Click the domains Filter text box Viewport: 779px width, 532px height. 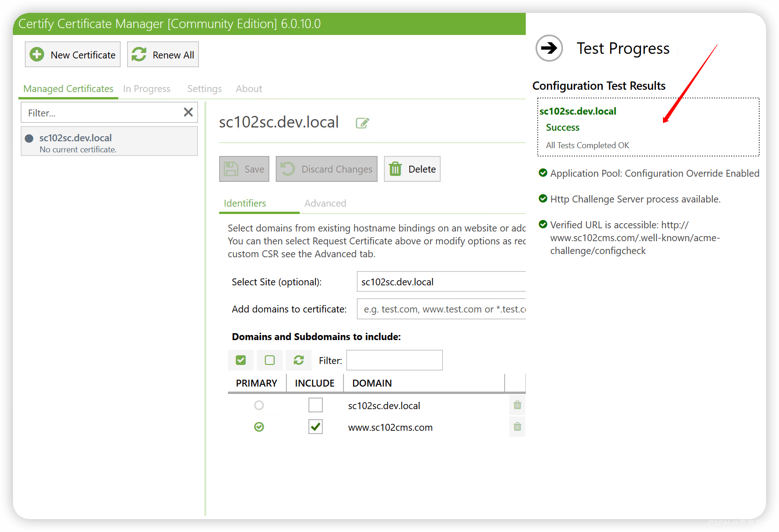395,360
